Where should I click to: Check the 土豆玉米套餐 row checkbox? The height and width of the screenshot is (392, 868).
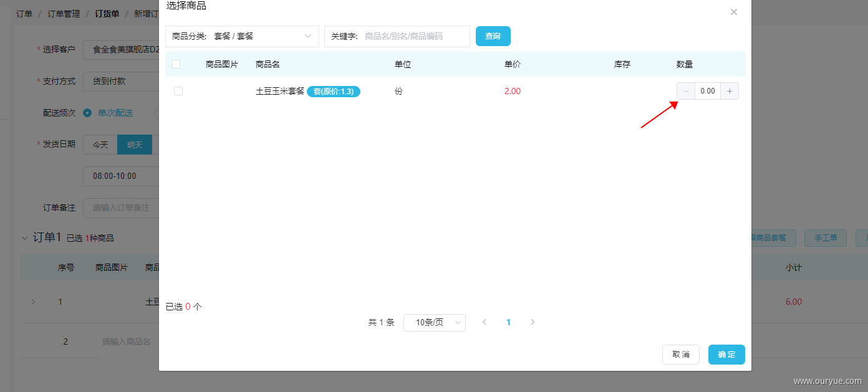(x=178, y=91)
